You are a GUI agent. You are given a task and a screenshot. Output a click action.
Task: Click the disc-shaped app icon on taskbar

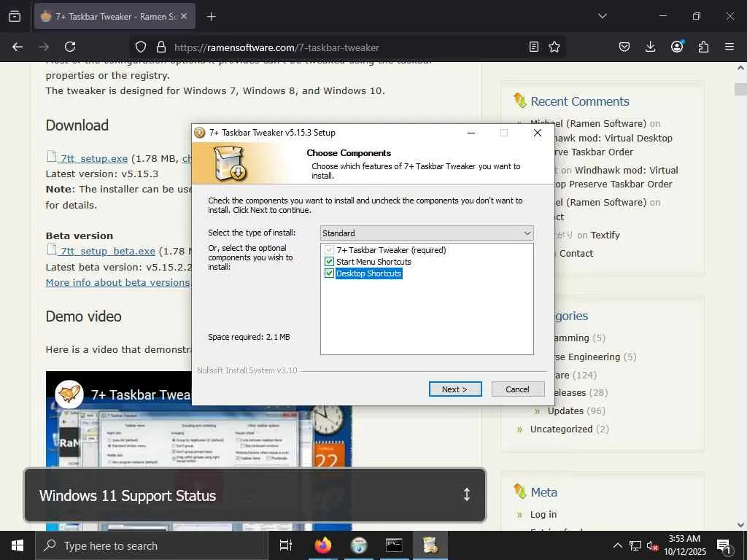click(359, 545)
